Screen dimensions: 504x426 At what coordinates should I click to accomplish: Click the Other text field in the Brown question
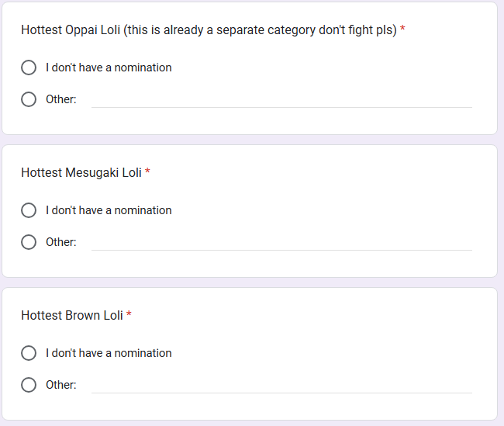(x=281, y=385)
